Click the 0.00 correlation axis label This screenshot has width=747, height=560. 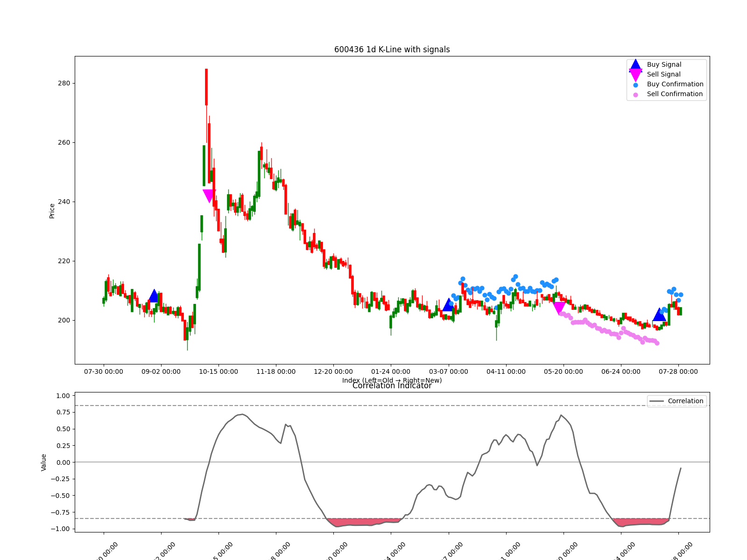[x=63, y=462]
